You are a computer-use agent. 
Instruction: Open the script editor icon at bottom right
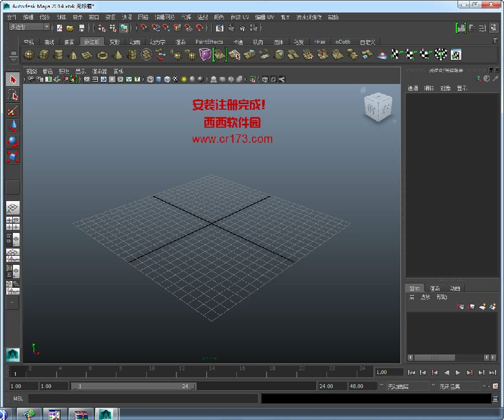click(495, 399)
